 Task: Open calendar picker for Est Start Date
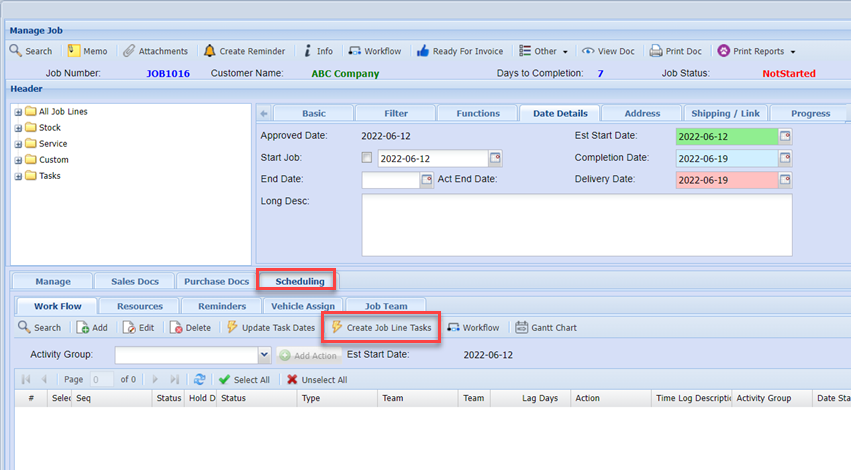click(x=785, y=136)
